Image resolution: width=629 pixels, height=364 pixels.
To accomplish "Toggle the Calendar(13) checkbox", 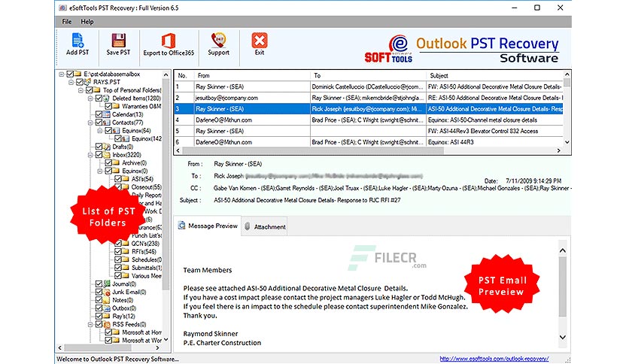I will pos(99,114).
